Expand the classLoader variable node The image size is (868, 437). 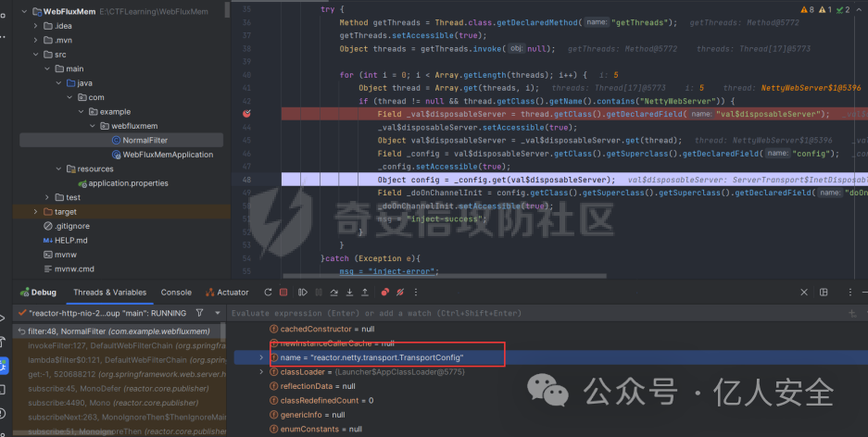[261, 371]
